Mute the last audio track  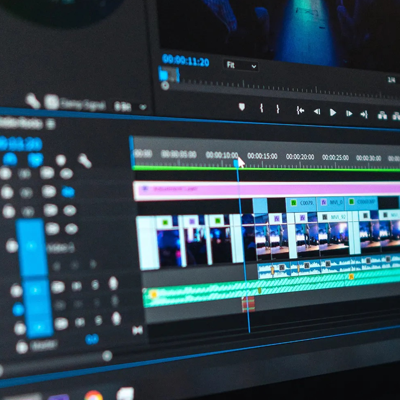(80, 322)
